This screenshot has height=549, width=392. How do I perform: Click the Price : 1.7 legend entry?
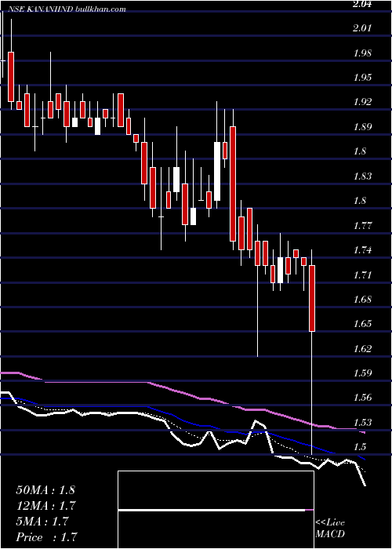pyautogui.click(x=46, y=537)
